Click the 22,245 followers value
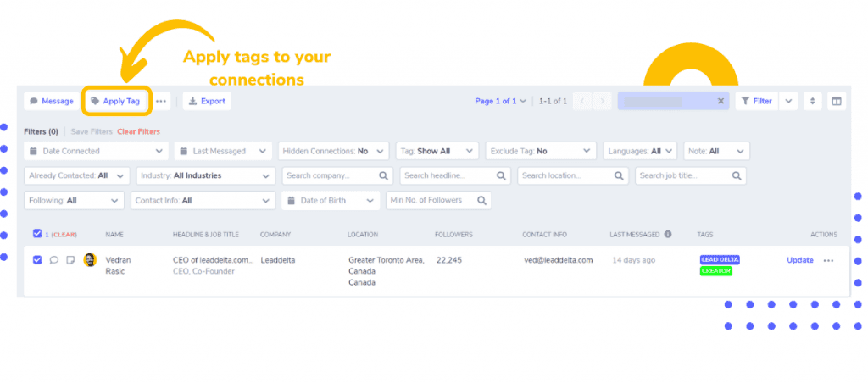Screen dimensions: 868x383 449,260
